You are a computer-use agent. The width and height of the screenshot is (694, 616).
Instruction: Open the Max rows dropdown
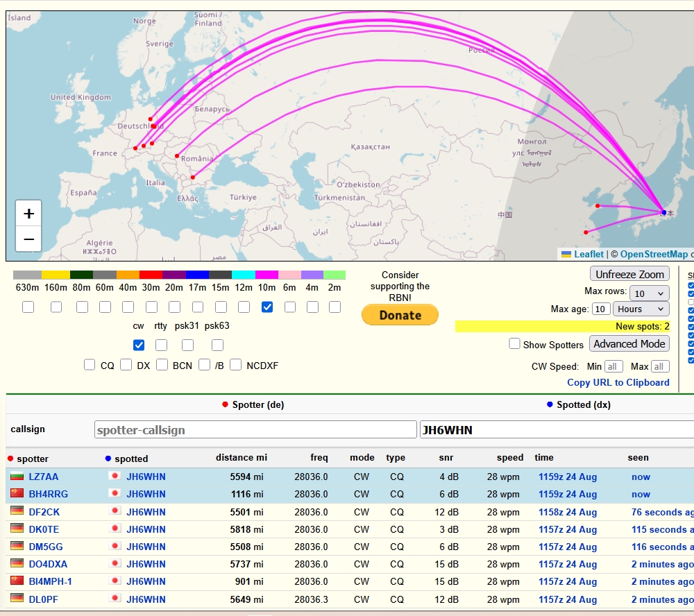click(x=649, y=293)
